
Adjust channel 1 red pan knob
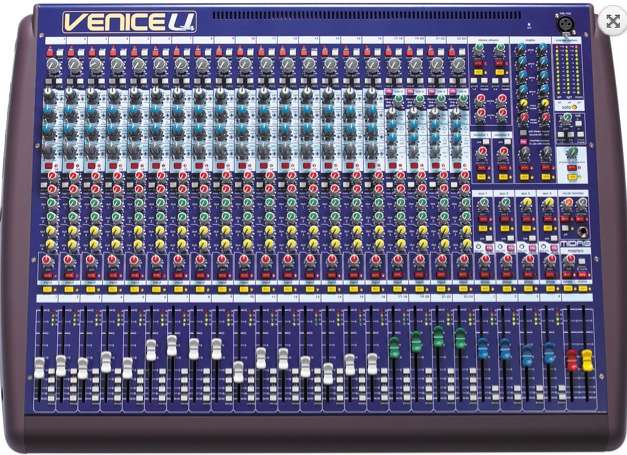(x=47, y=260)
